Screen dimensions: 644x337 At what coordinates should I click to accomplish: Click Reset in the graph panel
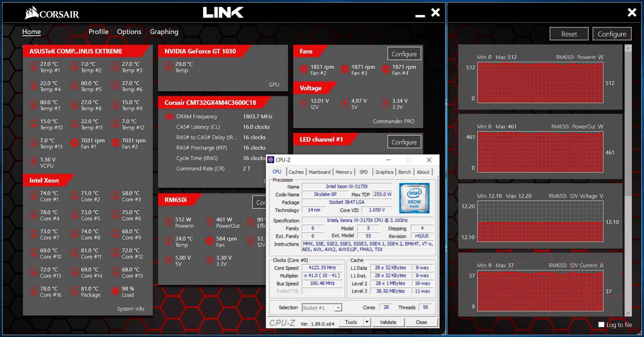click(569, 34)
